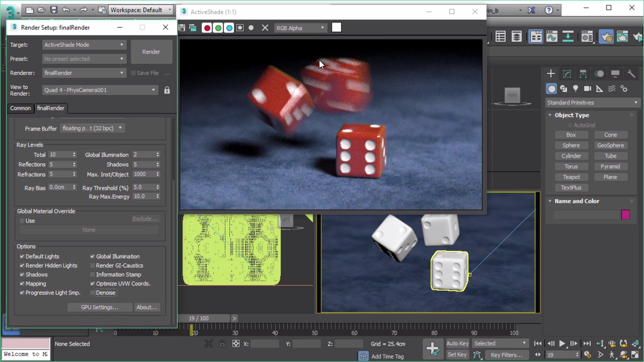Click the object name input field
The image size is (644, 362).
[x=586, y=215]
